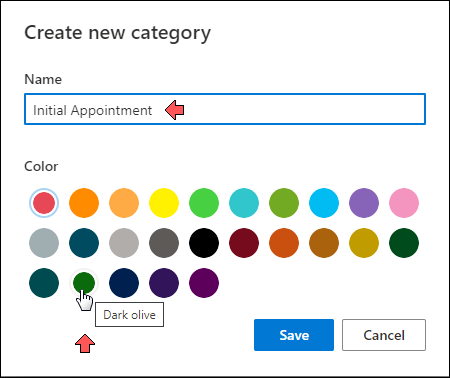Select the light gray color swatch

pyautogui.click(x=124, y=243)
